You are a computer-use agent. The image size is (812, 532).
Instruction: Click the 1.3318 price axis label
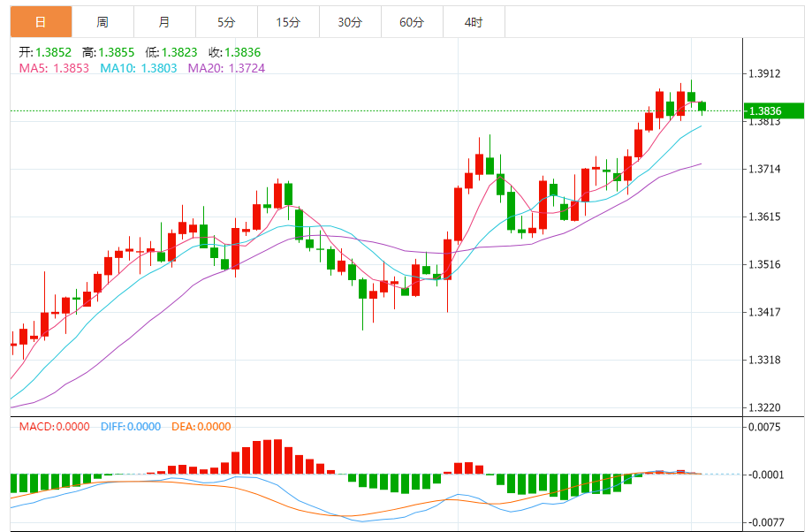[764, 360]
